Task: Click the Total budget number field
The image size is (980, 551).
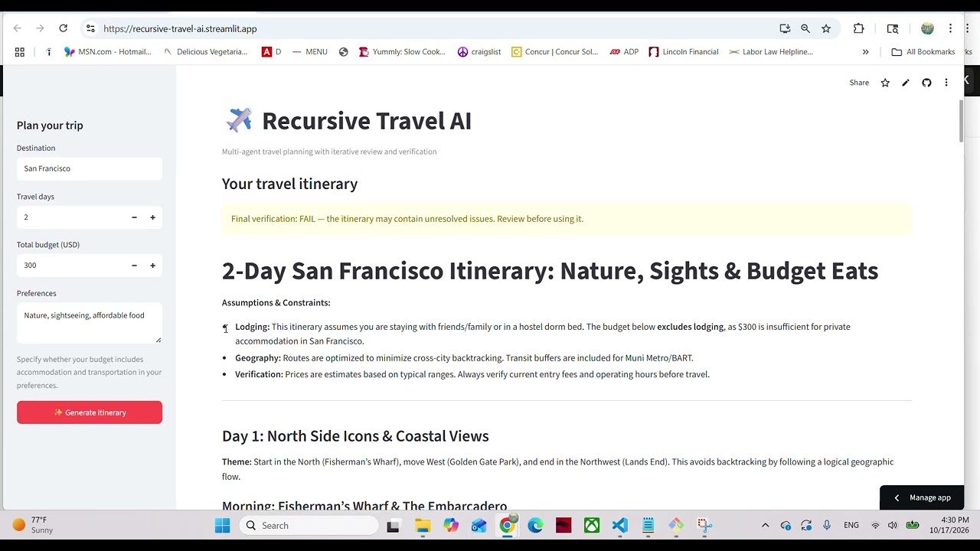Action: pyautogui.click(x=70, y=266)
